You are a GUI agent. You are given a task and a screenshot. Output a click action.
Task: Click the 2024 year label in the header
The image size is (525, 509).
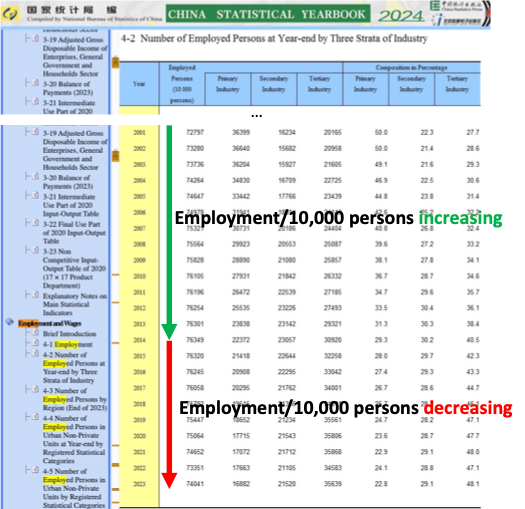click(401, 15)
